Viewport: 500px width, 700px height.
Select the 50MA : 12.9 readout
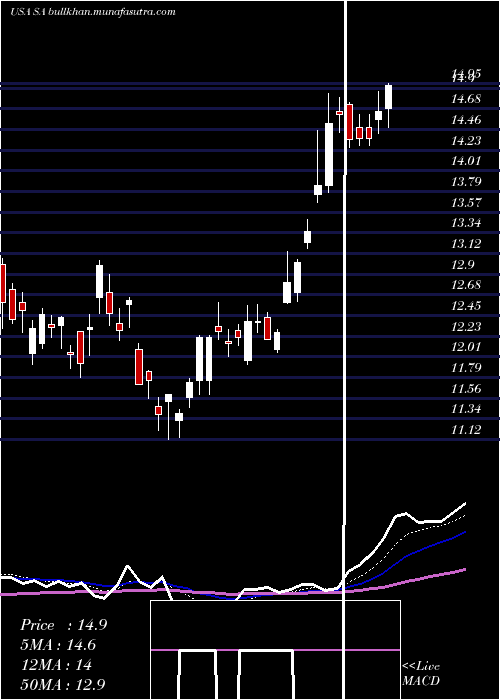63,684
